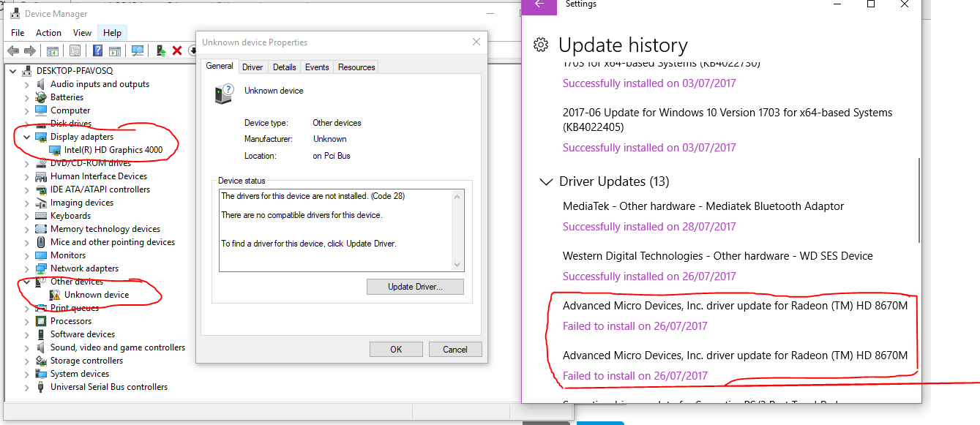Click the Processors category icon

[41, 321]
